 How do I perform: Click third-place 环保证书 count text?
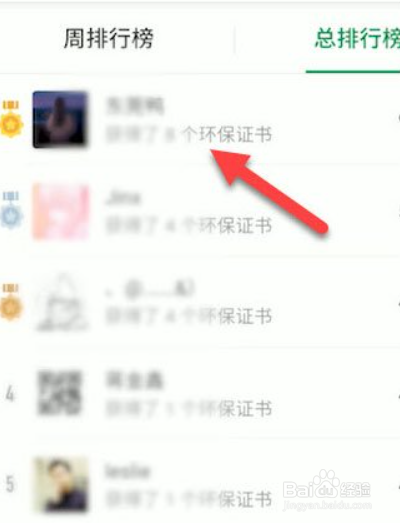[x=189, y=316]
